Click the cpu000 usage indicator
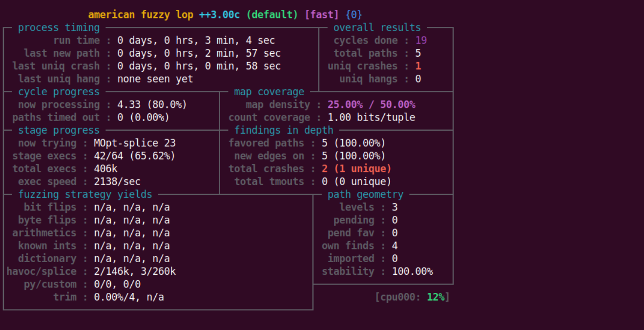This screenshot has width=644, height=330. 412,297
